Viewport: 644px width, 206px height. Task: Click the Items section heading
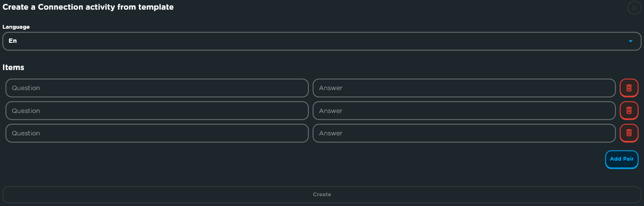click(14, 67)
